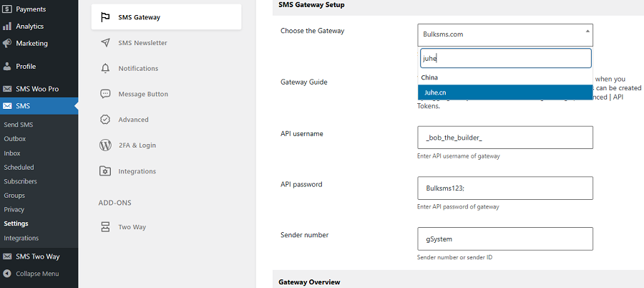
Task: Click the SMS Two Way envelope icon
Action: (x=7, y=256)
